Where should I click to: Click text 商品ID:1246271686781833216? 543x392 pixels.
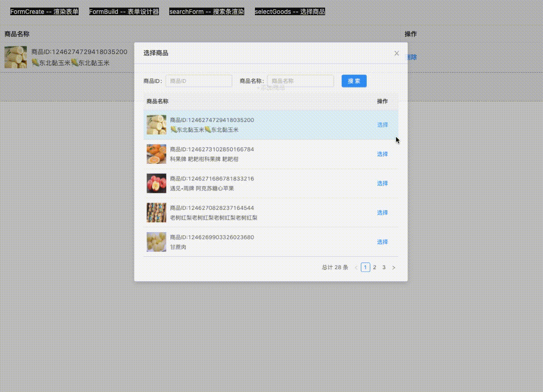pos(212,179)
